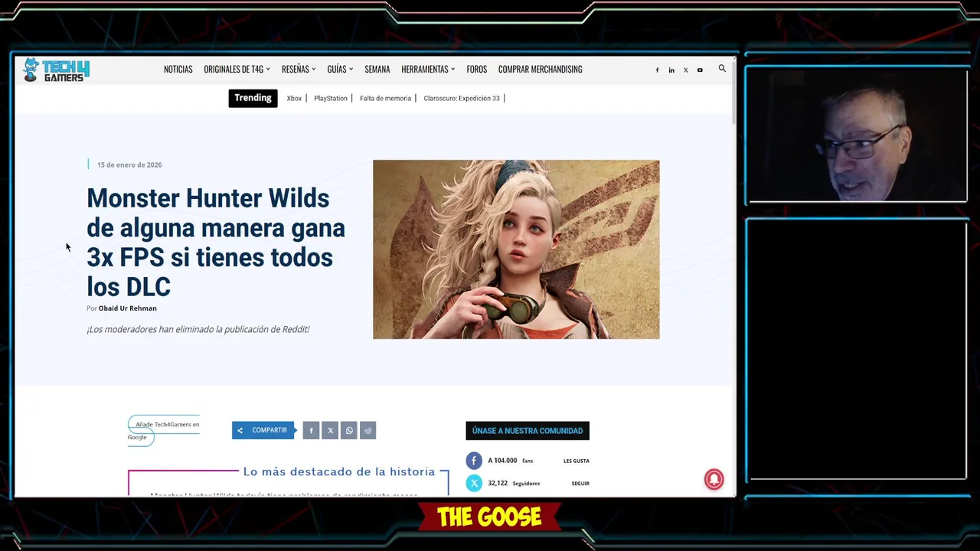This screenshot has width=980, height=551.
Task: Click the Trending label
Action: pyautogui.click(x=253, y=98)
